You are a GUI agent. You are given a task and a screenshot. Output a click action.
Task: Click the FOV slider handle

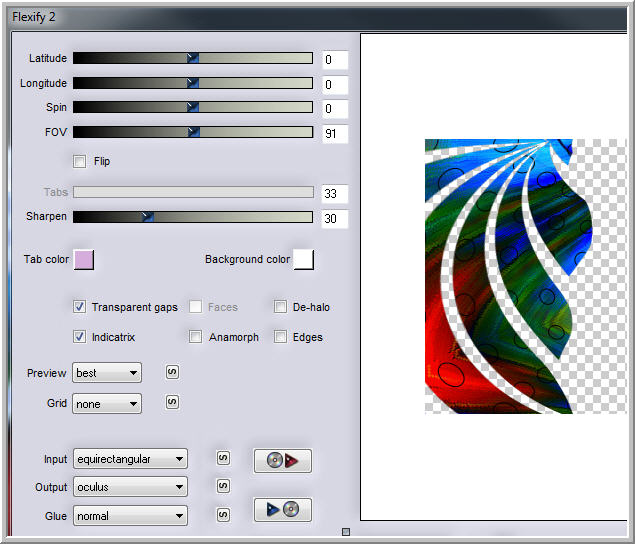click(194, 132)
